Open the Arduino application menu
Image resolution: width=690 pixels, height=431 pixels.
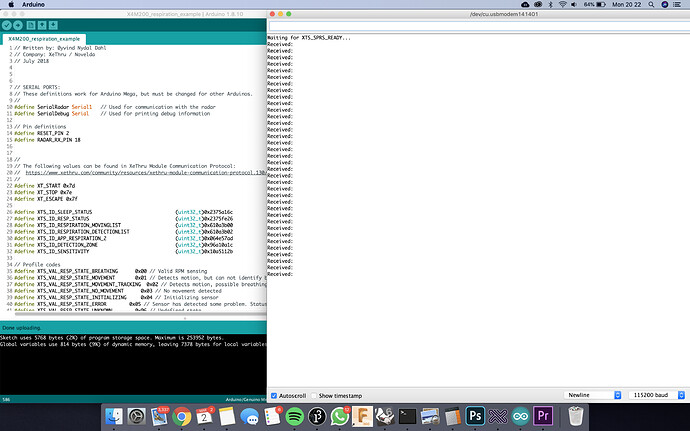(33, 4)
